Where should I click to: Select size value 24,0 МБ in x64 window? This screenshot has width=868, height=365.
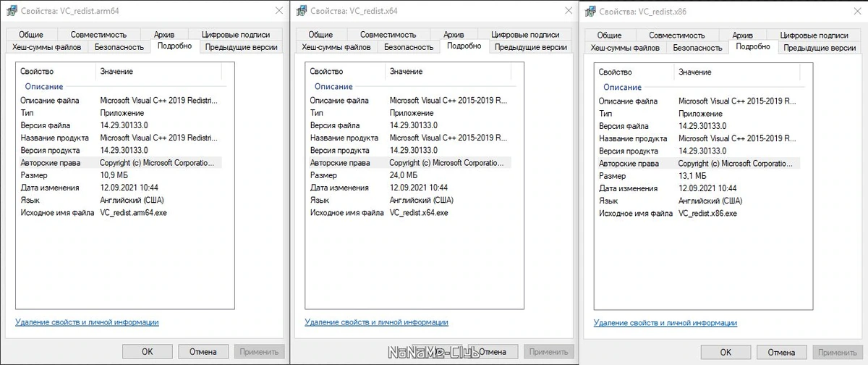tap(404, 175)
